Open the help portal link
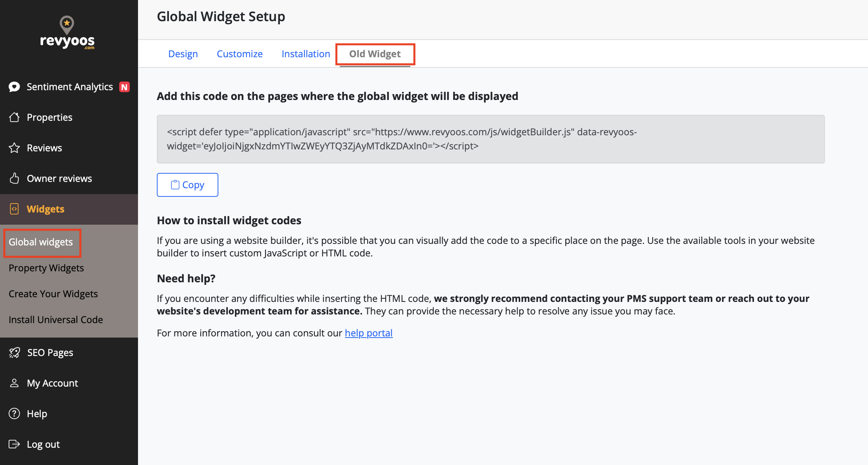868x465 pixels. pyautogui.click(x=369, y=333)
